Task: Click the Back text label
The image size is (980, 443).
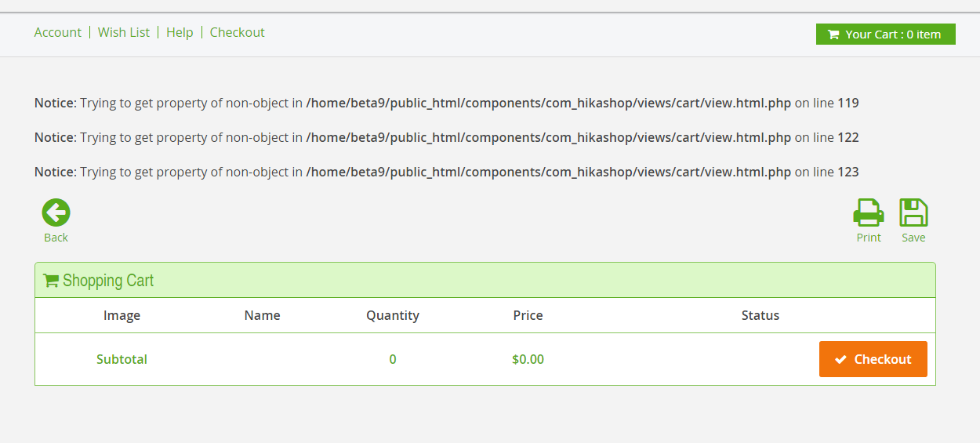Action: tap(56, 238)
